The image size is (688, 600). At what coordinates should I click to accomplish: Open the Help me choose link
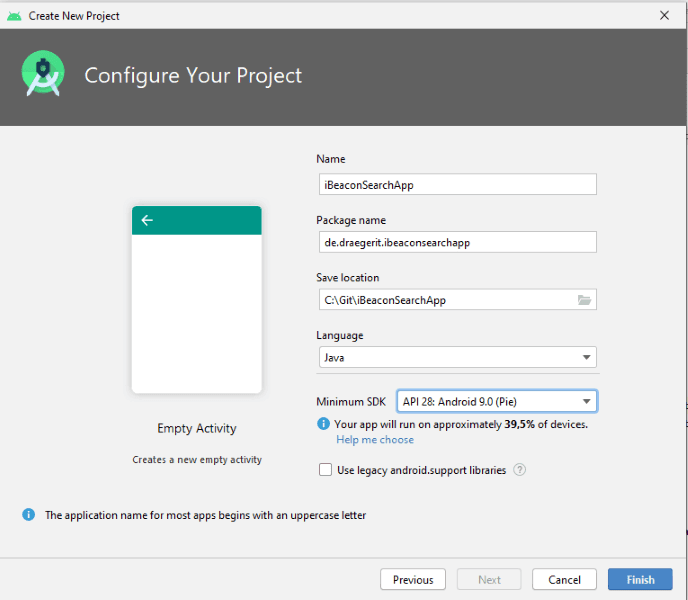[375, 440]
